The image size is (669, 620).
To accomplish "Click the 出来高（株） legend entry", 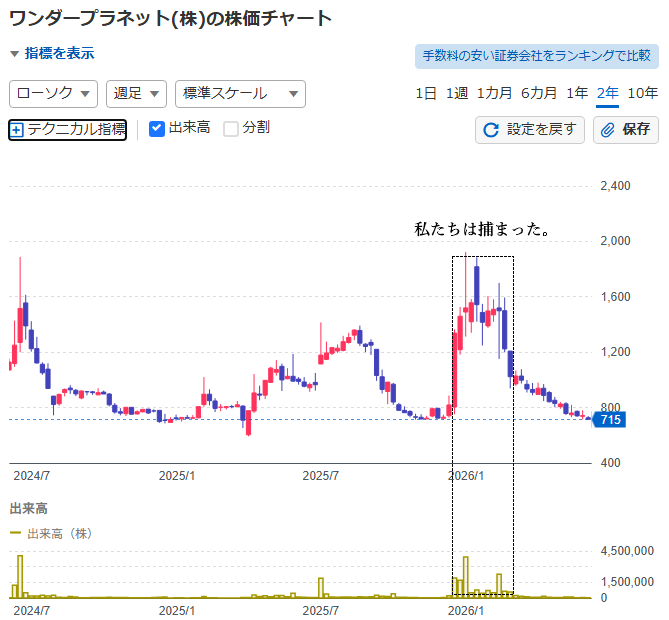I will [51, 534].
